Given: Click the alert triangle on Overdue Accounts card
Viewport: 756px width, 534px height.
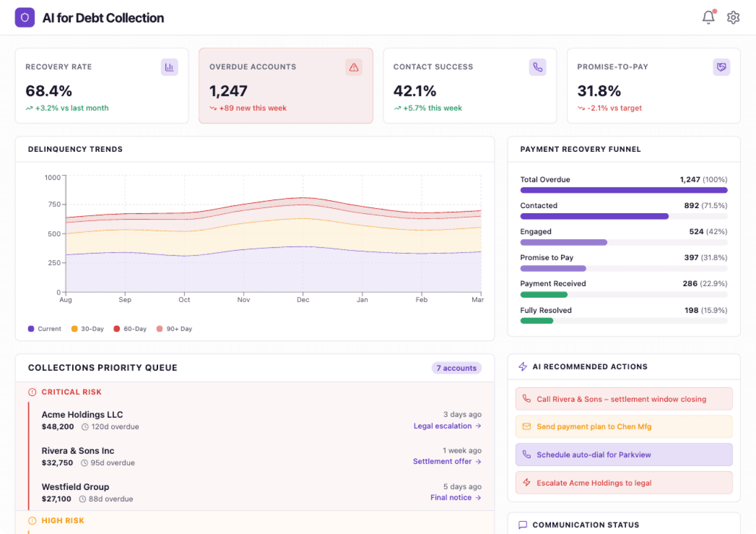Looking at the screenshot, I should [x=354, y=67].
